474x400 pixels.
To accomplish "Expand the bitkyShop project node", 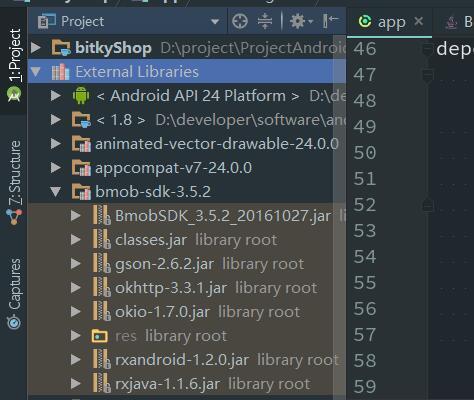I will point(36,48).
